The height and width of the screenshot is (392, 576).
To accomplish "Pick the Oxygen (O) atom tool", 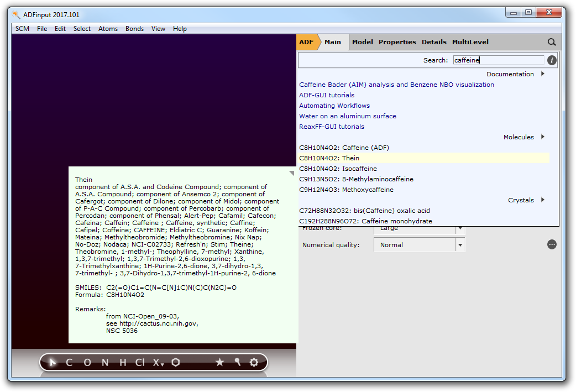I will click(87, 363).
